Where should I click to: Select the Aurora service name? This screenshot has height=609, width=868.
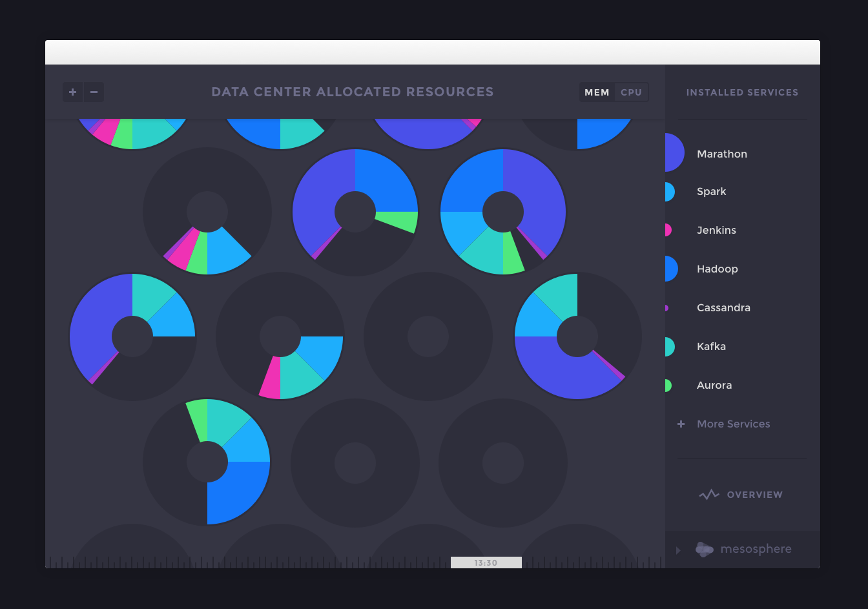[714, 386]
